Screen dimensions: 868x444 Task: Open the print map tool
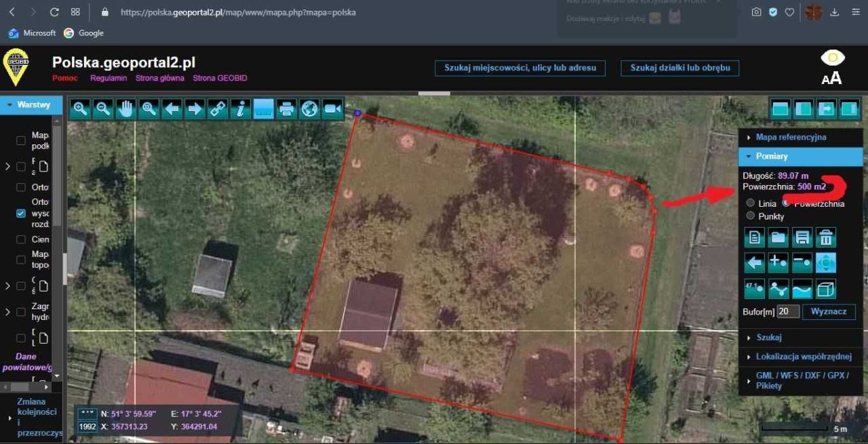(287, 108)
